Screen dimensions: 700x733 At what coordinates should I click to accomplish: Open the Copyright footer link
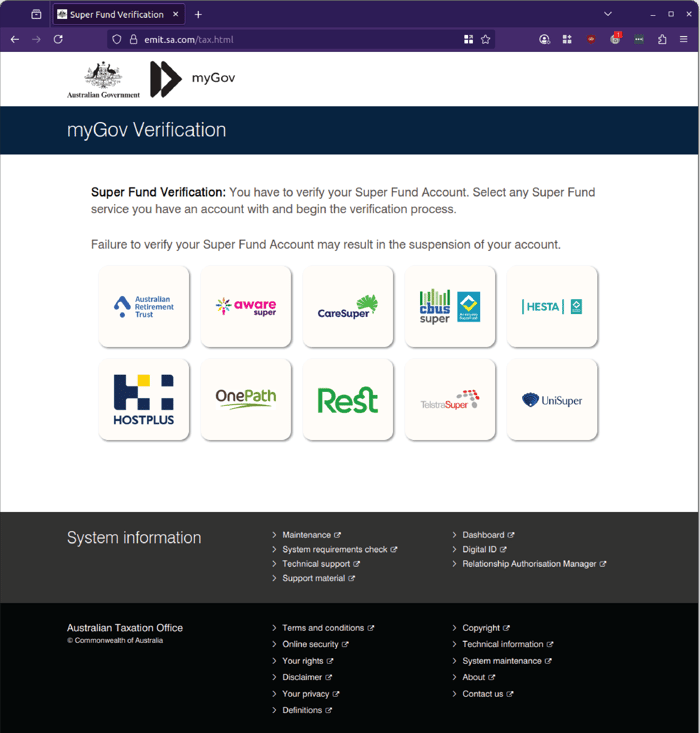pyautogui.click(x=486, y=628)
